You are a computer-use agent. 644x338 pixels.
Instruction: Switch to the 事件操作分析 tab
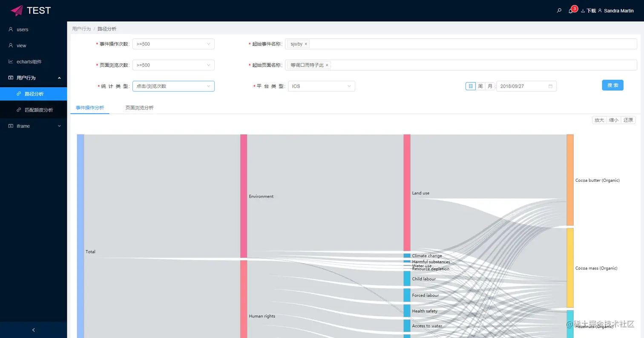(90, 108)
